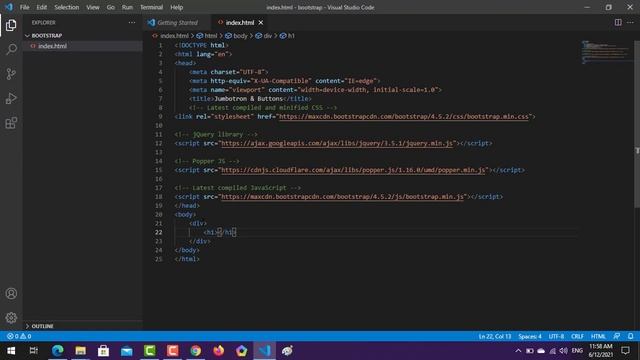
Task: Launch Firefox from taskbar
Action: (x=218, y=351)
